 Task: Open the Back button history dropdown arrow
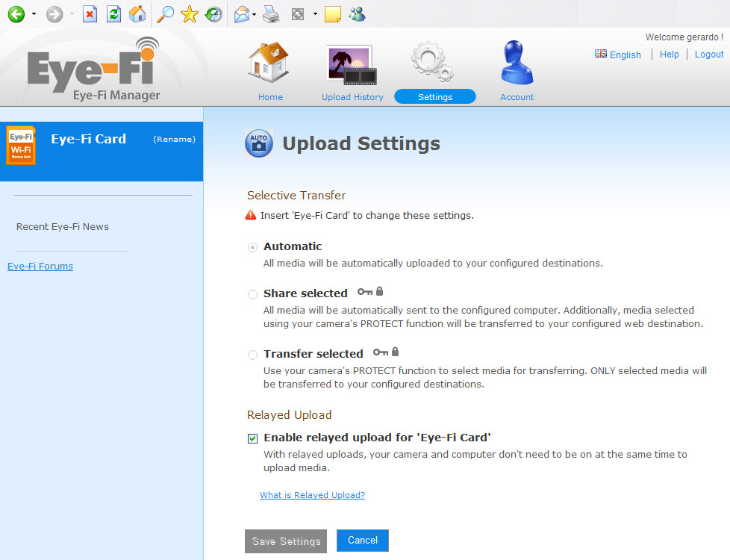(34, 14)
